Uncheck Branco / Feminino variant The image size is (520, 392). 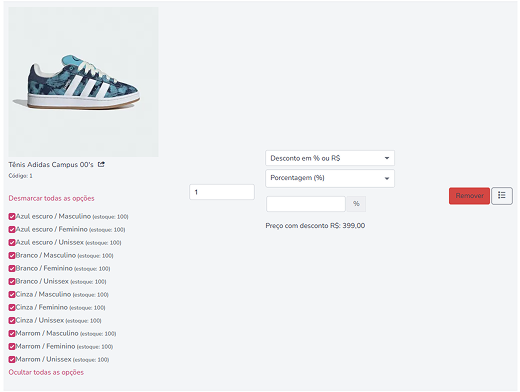pos(12,269)
